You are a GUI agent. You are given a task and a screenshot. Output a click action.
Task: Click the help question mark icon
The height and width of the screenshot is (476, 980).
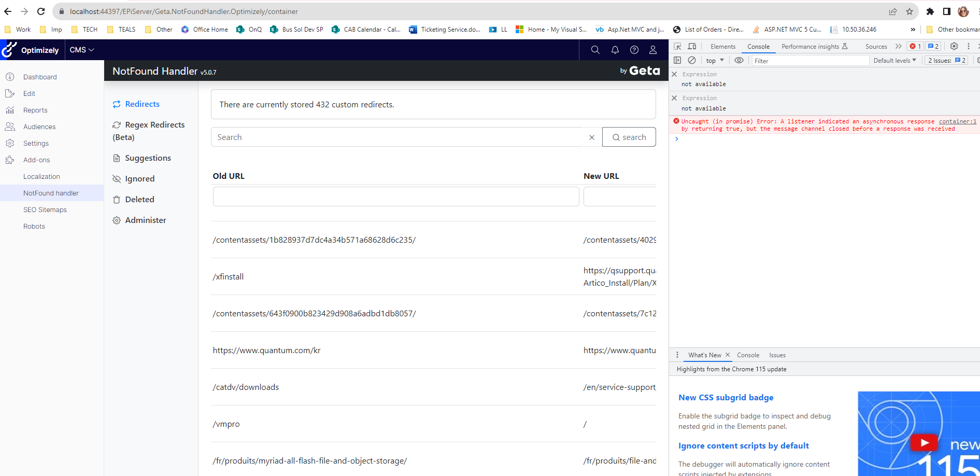pos(634,50)
